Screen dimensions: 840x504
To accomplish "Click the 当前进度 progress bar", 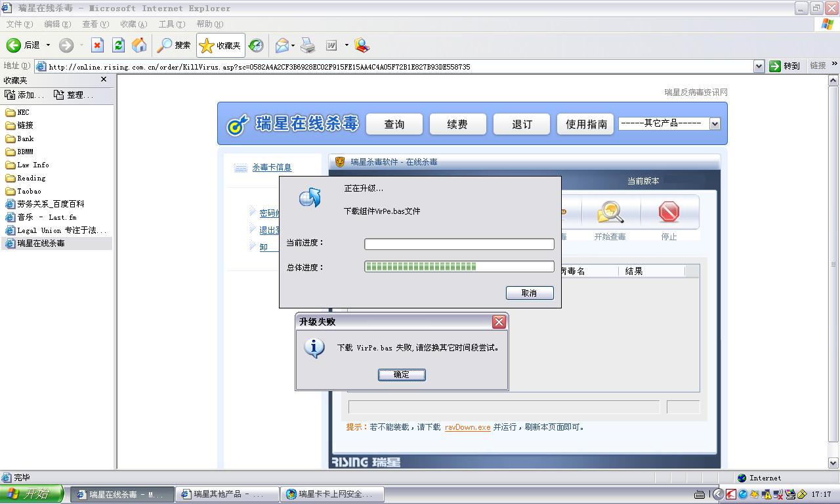I will pos(459,244).
